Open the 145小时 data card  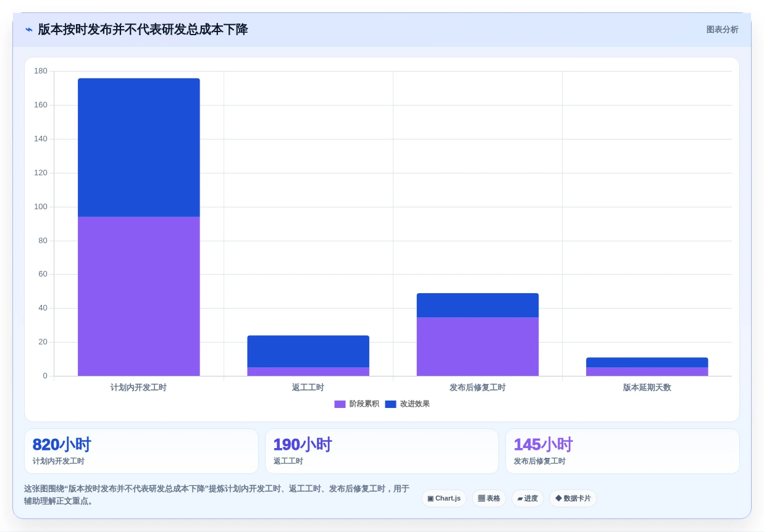[623, 451]
